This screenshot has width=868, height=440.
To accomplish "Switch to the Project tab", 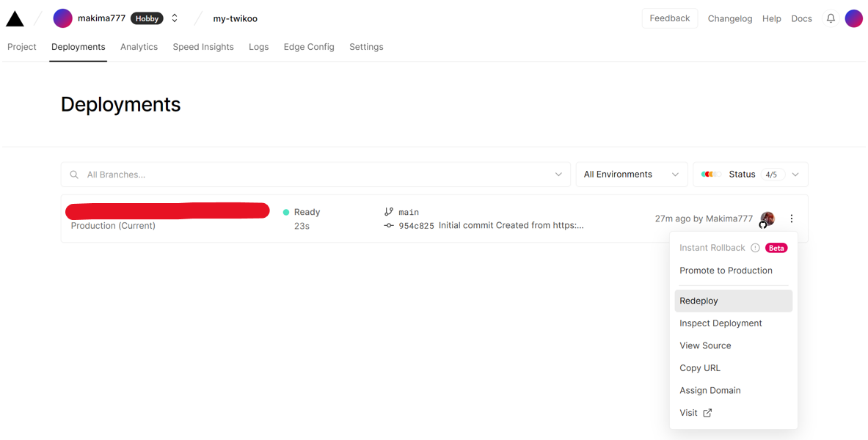I will click(x=21, y=47).
